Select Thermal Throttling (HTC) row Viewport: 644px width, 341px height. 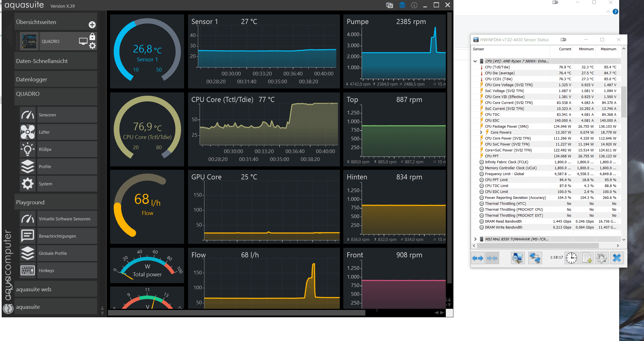pyautogui.click(x=546, y=204)
